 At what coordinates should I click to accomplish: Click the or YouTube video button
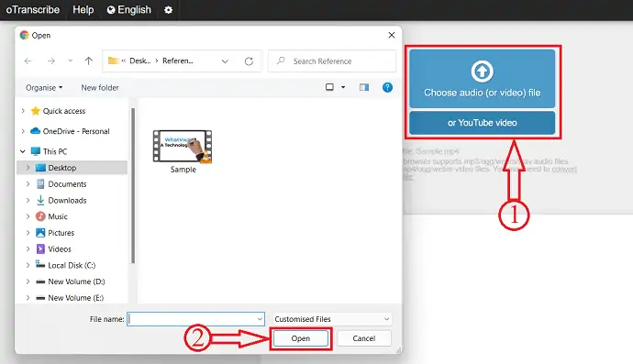pyautogui.click(x=482, y=123)
